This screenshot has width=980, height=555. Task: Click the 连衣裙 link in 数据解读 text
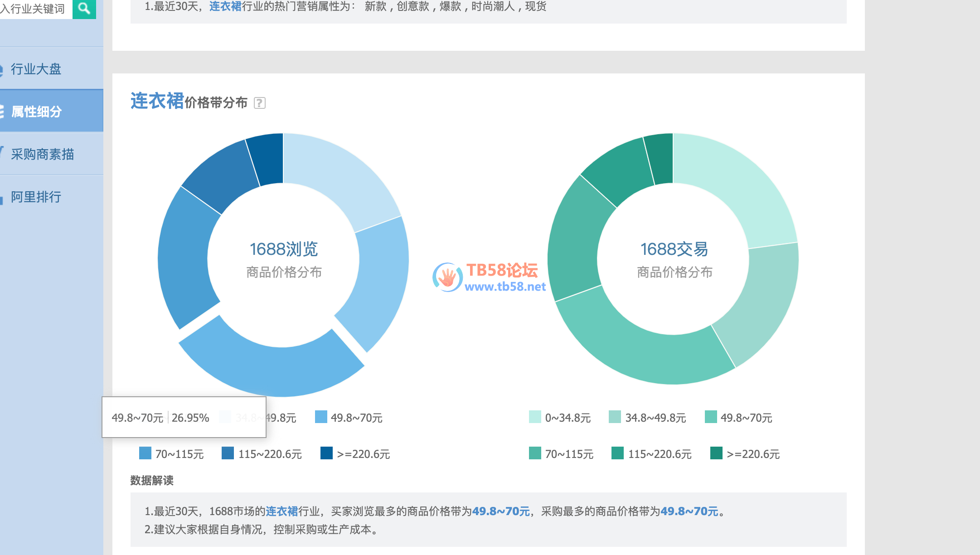pyautogui.click(x=282, y=511)
